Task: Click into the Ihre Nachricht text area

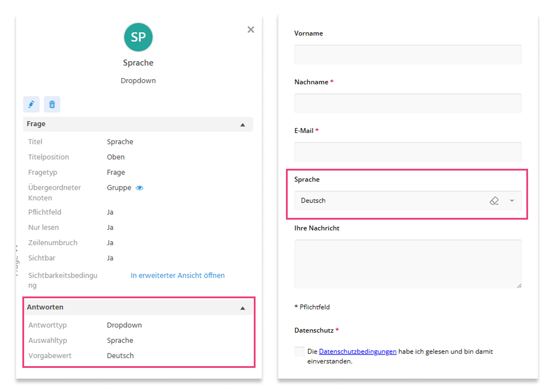Action: pos(408,264)
